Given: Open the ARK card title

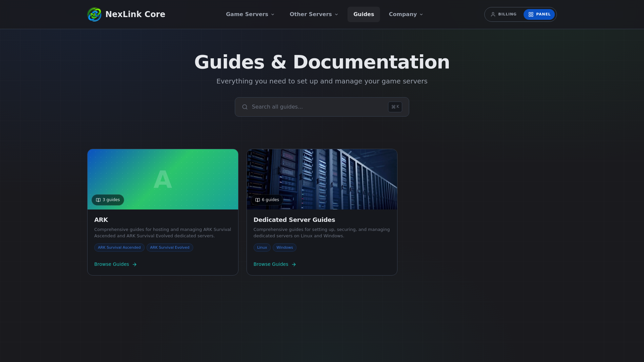Looking at the screenshot, I should 101,220.
